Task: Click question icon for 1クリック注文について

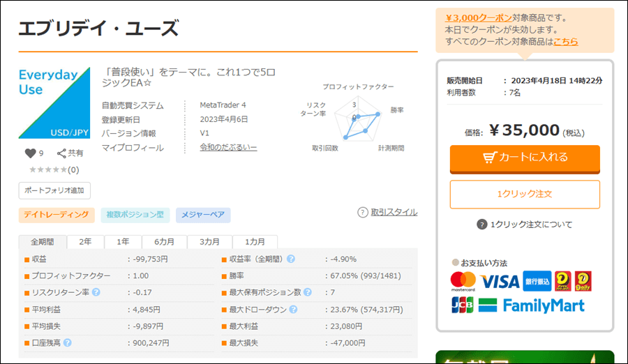Action: [481, 225]
